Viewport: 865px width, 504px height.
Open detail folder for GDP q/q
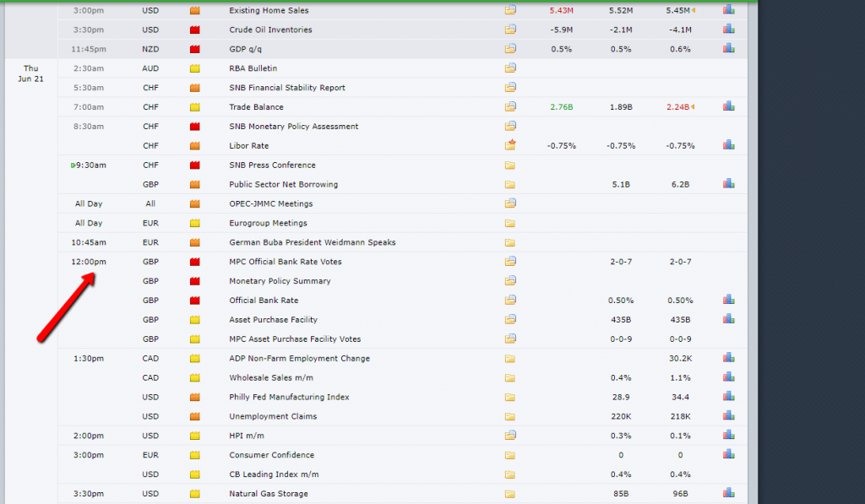510,48
